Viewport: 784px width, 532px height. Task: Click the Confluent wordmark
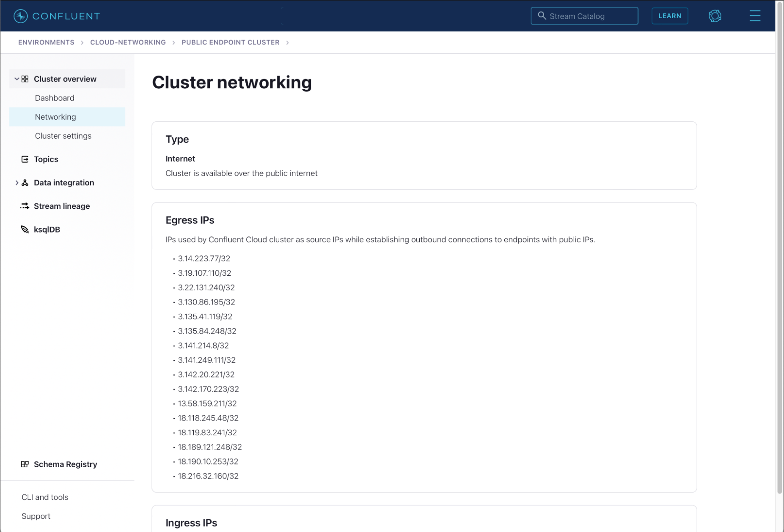(66, 16)
